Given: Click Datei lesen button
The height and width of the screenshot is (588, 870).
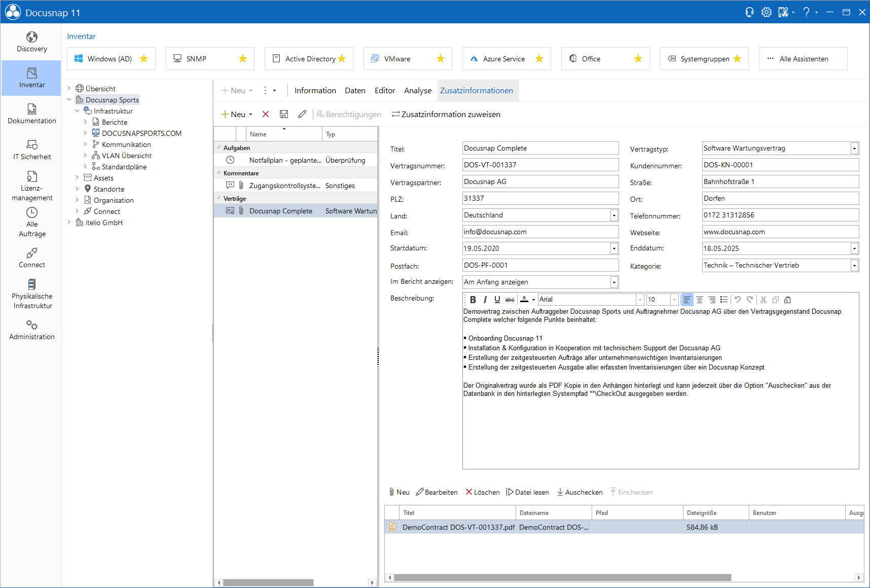Looking at the screenshot, I should point(527,492).
